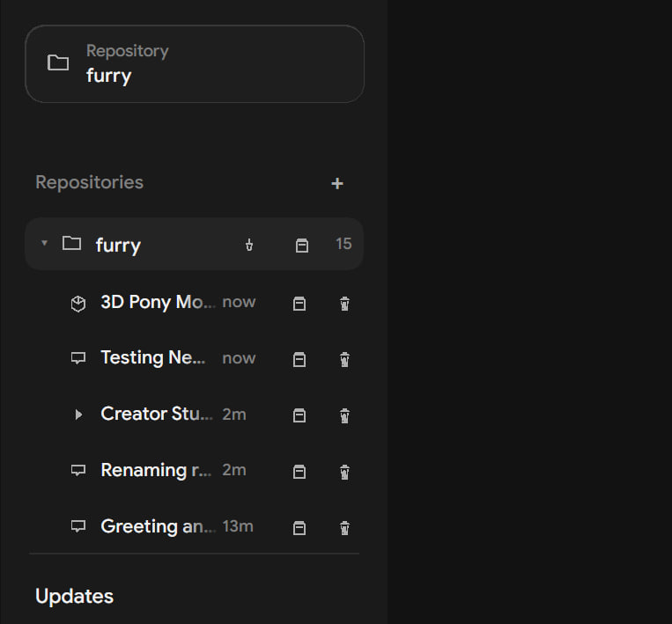
Task: Delete the Renaming r... session
Action: 344,472
